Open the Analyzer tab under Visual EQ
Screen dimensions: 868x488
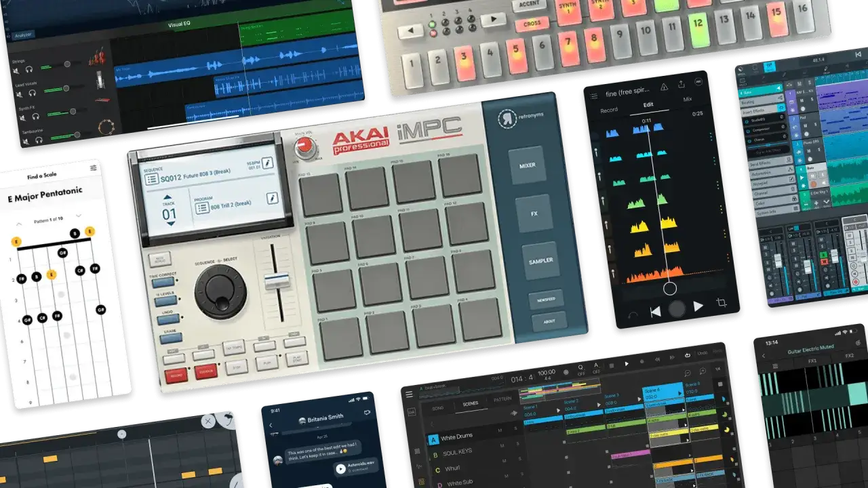point(23,34)
